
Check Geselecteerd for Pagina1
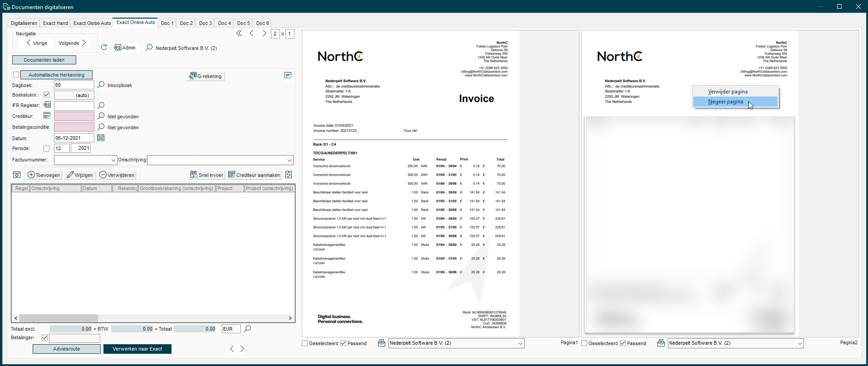(x=305, y=343)
